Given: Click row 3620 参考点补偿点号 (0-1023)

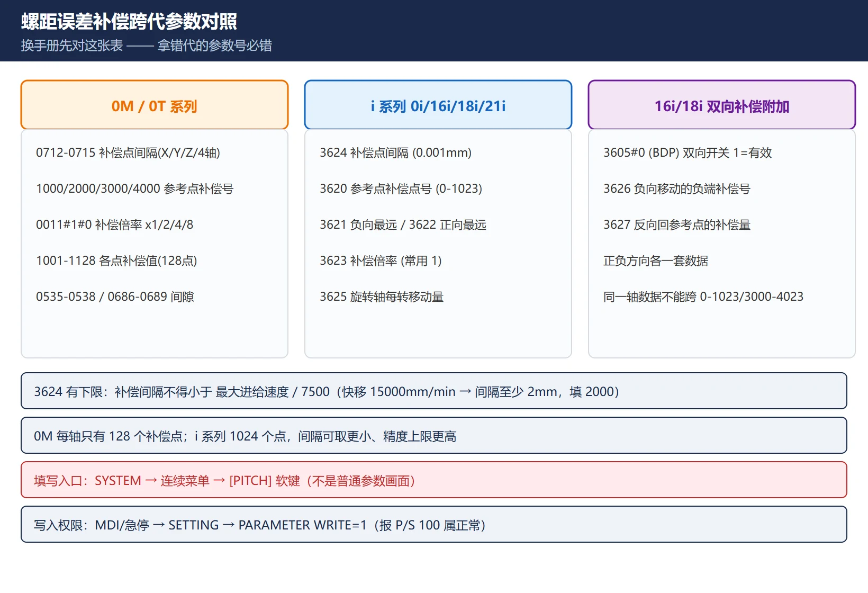Looking at the screenshot, I should (401, 189).
